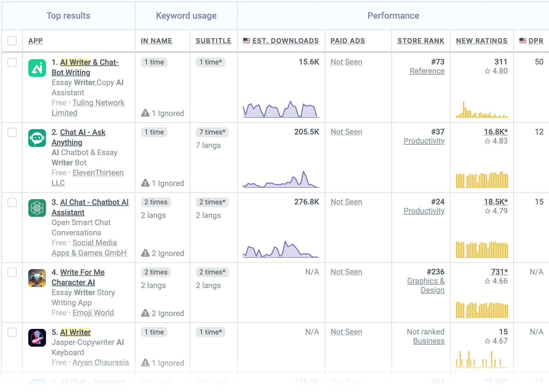The width and height of the screenshot is (549, 392).
Task: Click the 7 times* subtitle badge
Action: pyautogui.click(x=212, y=132)
